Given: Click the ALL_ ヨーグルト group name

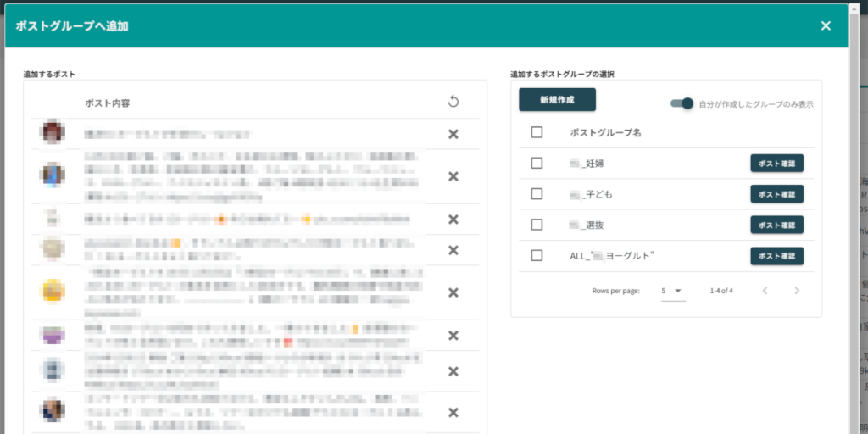Looking at the screenshot, I should [612, 256].
